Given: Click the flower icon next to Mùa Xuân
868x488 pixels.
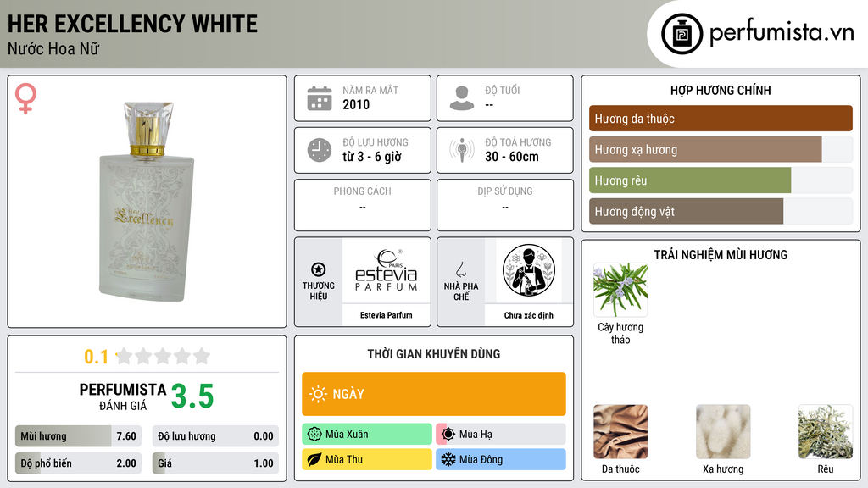Looking at the screenshot, I should pyautogui.click(x=314, y=435).
